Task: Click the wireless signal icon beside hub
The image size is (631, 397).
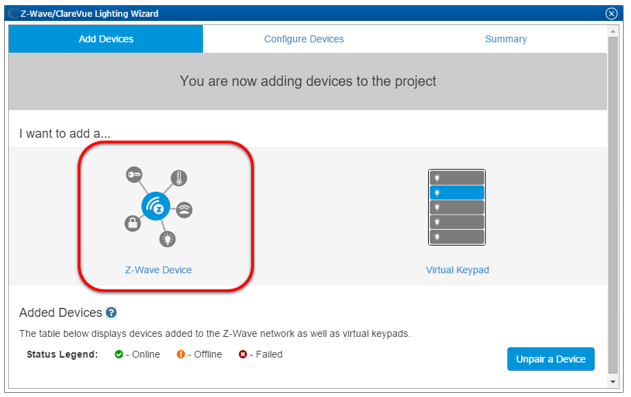Action: click(x=184, y=210)
